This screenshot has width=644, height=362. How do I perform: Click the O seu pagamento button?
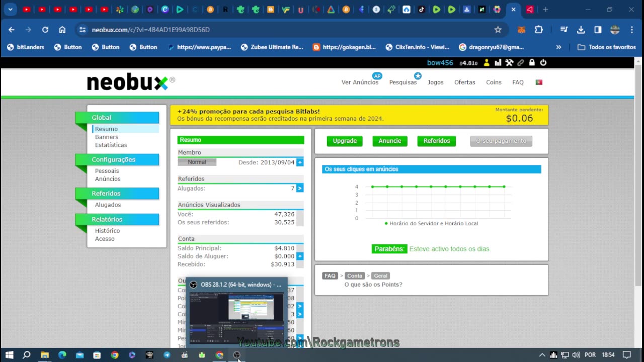(501, 141)
